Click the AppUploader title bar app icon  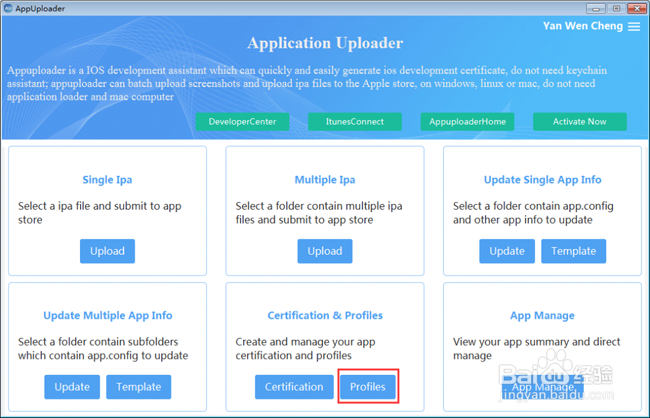[8, 8]
